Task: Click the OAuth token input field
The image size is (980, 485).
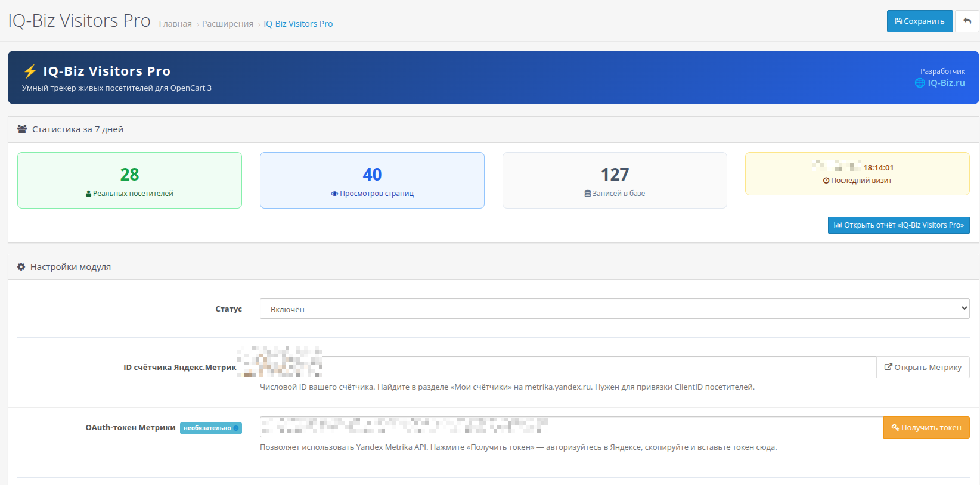Action: click(x=572, y=427)
